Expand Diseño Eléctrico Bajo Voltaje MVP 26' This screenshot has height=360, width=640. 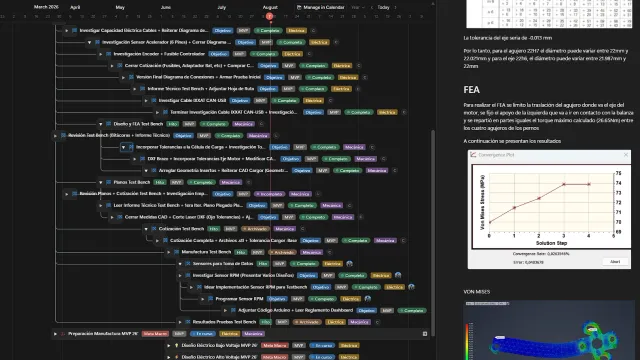(169, 345)
